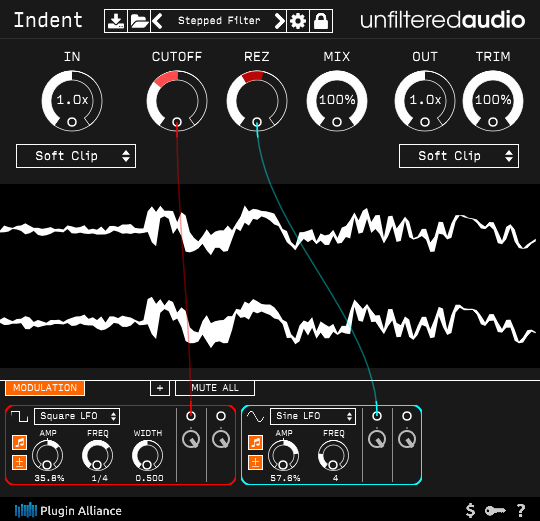Click the REZ knob
Image resolution: width=540 pixels, height=521 pixels.
click(257, 101)
